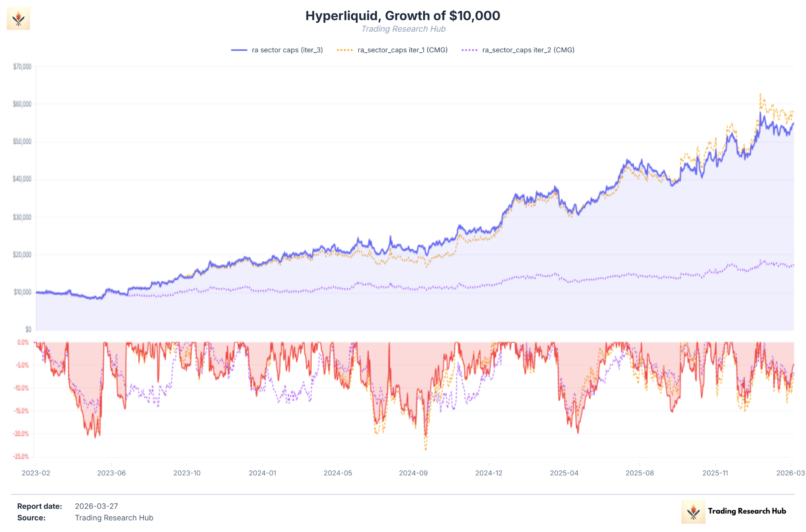This screenshot has height=532, width=806.
Task: Click the Hyperliquid, Growth of $10,000 title
Action: pos(403,16)
